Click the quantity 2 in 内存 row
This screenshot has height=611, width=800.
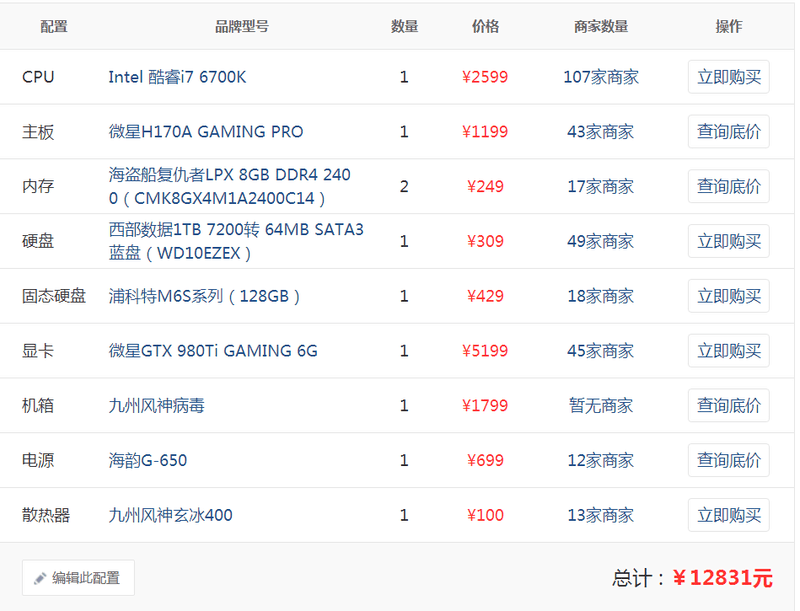[x=404, y=186]
